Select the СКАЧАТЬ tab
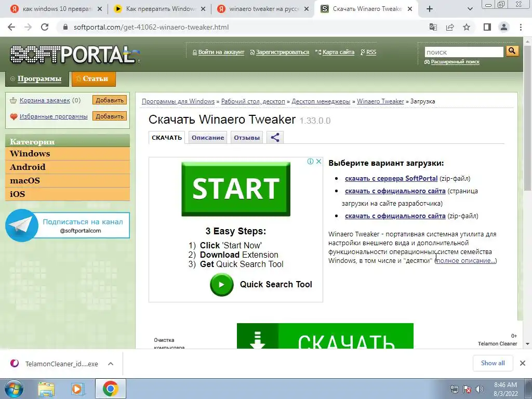 click(x=167, y=138)
